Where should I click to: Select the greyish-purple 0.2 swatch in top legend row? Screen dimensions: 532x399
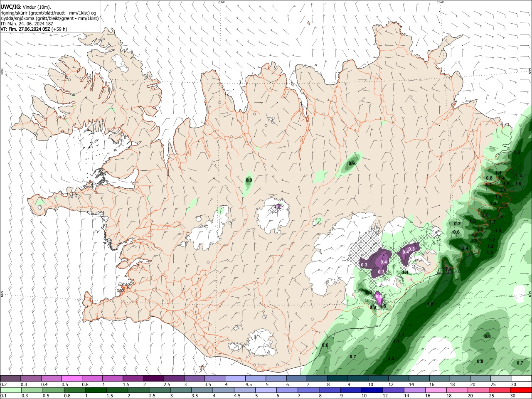point(10,378)
